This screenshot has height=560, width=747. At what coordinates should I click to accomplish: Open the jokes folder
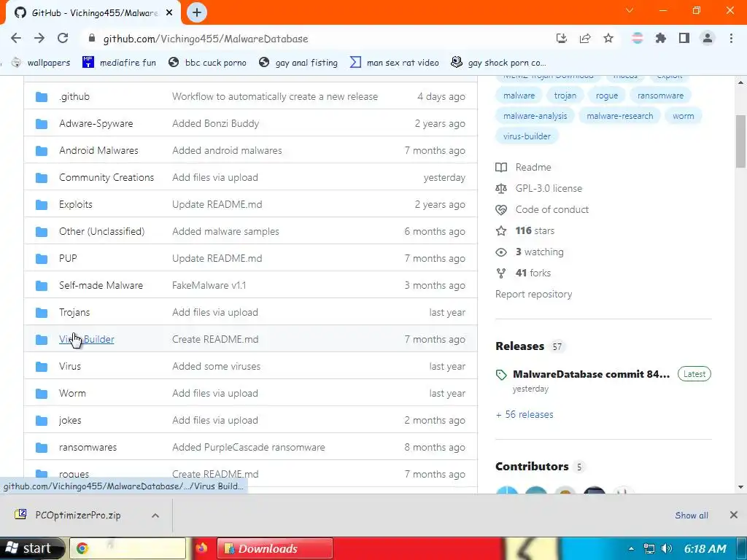70,421
